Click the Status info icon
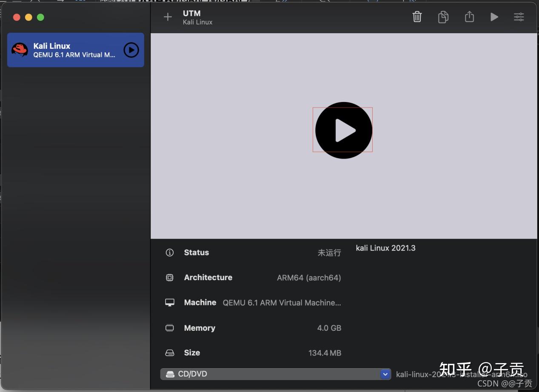The image size is (539, 392). [x=170, y=252]
